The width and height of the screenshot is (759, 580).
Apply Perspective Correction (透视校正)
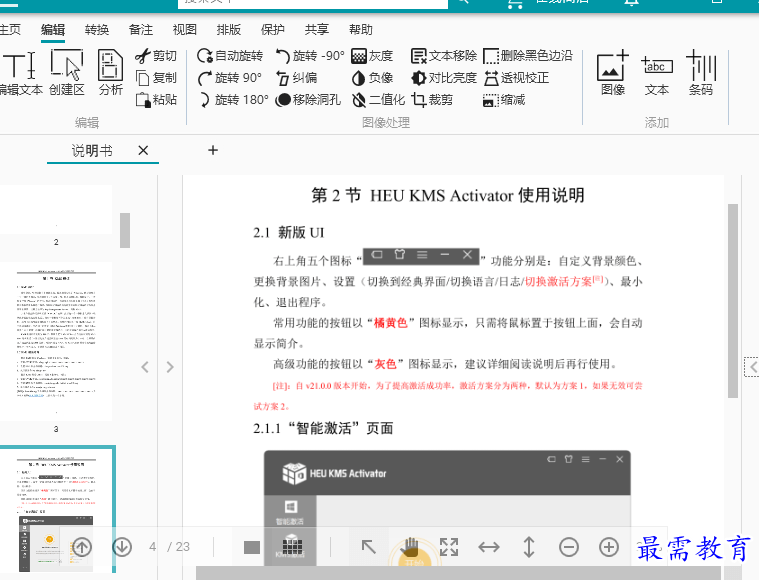click(x=516, y=77)
